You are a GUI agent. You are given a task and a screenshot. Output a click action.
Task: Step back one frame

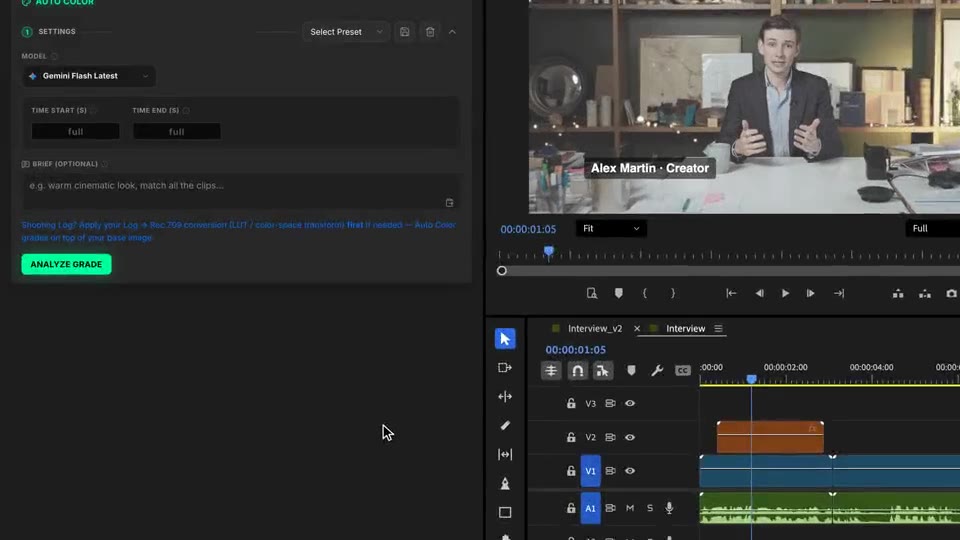point(759,293)
